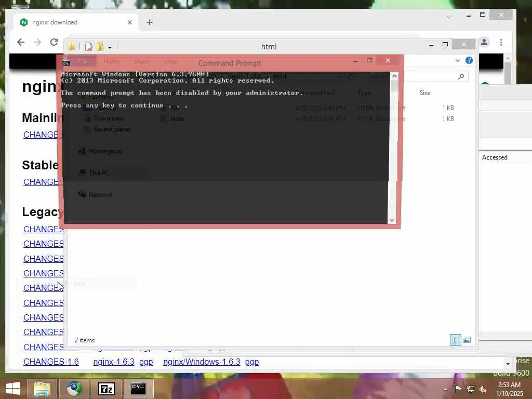
Task: Open Chrome tab search chevron
Action: [x=448, y=16]
